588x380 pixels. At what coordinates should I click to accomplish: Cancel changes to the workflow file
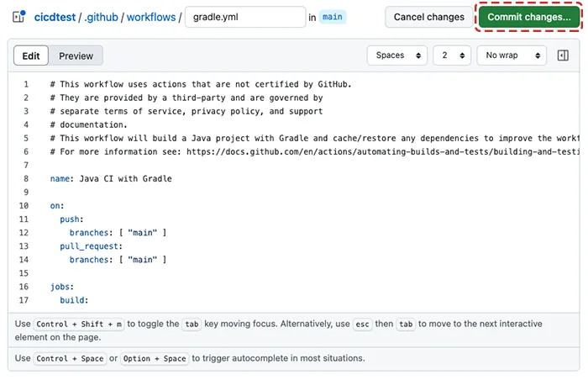click(428, 17)
